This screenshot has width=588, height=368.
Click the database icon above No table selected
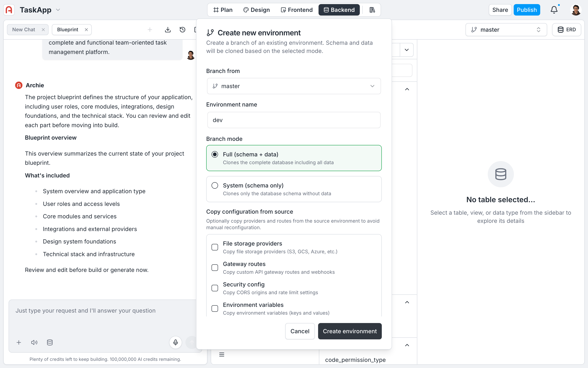coord(501,174)
